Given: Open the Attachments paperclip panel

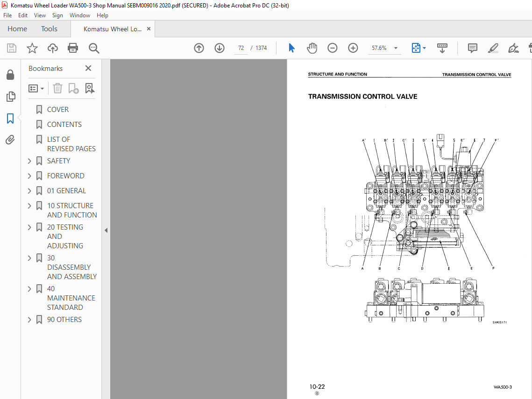Looking at the screenshot, I should [10, 140].
